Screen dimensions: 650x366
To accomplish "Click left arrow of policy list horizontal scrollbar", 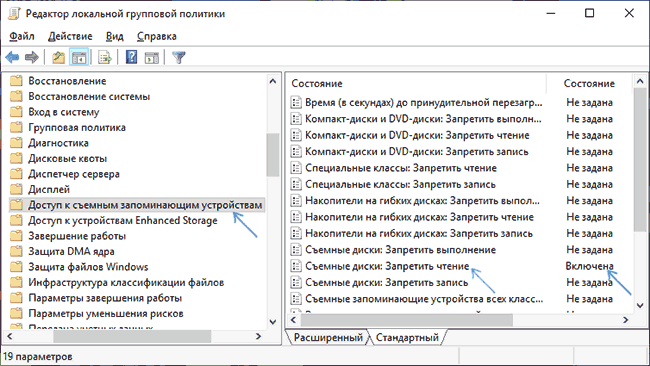I will tap(294, 320).
